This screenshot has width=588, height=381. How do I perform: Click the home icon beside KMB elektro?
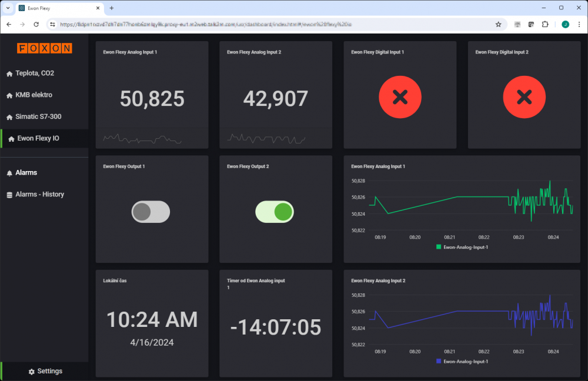pyautogui.click(x=9, y=96)
